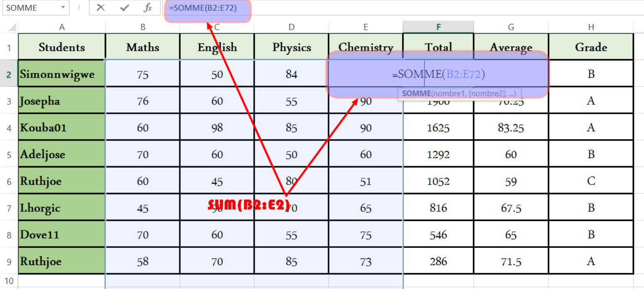Click Josepha's Maths score 76
This screenshot has width=644, height=289.
pyautogui.click(x=142, y=101)
